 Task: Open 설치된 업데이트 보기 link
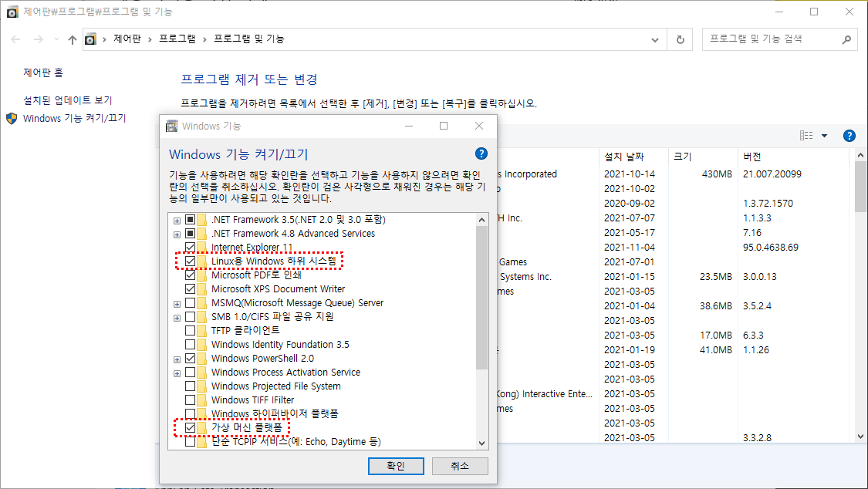click(67, 100)
